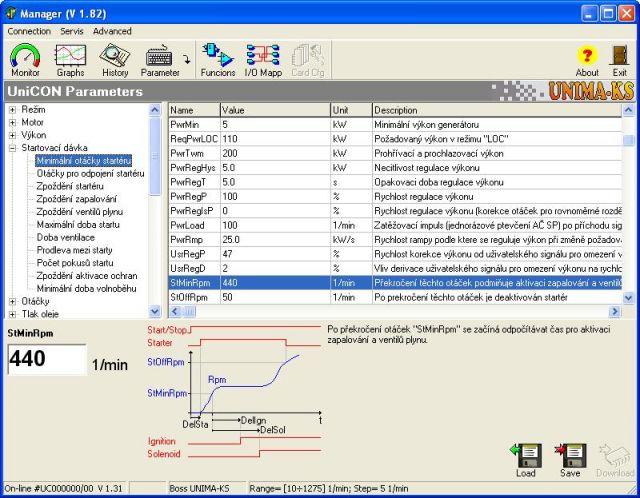Select Doba ventilace tree item
The width and height of the screenshot is (640, 498).
[x=66, y=237]
